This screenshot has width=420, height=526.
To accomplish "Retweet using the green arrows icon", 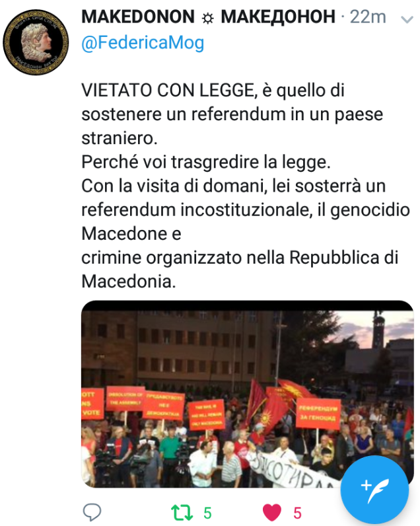I will tap(182, 513).
